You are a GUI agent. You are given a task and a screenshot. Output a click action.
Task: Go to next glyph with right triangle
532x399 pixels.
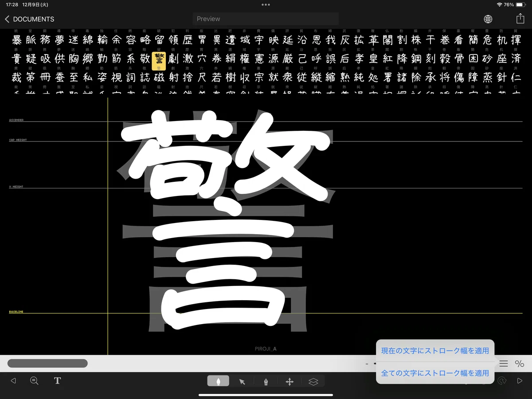(x=520, y=381)
